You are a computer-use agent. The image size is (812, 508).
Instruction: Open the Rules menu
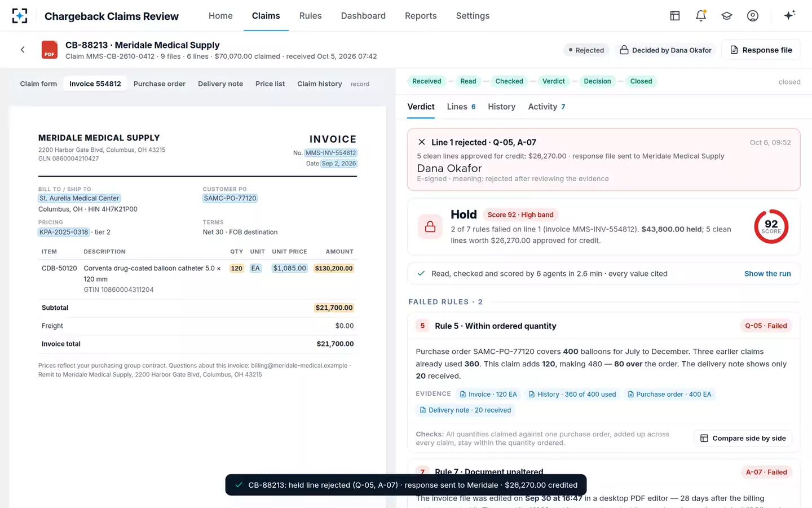click(x=310, y=16)
